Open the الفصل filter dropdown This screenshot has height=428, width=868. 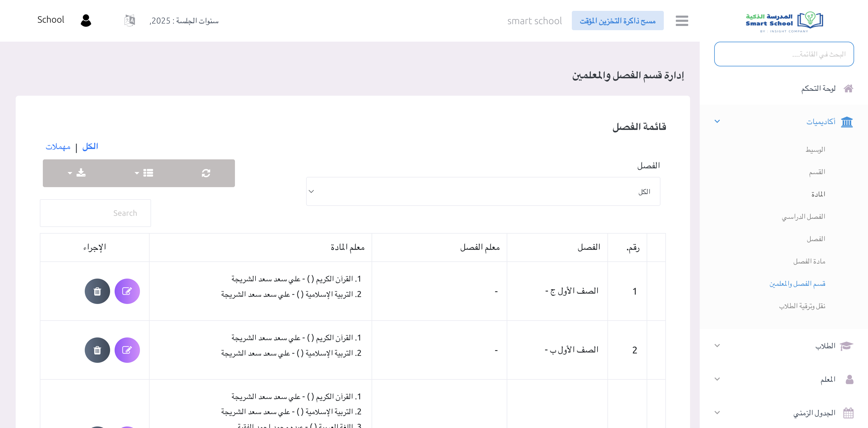click(x=483, y=192)
